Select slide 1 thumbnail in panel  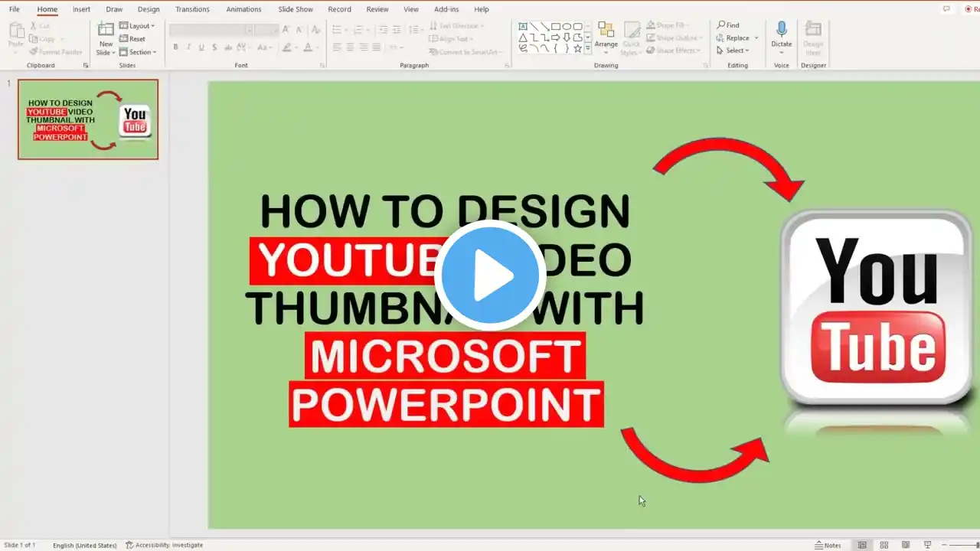tap(88, 119)
